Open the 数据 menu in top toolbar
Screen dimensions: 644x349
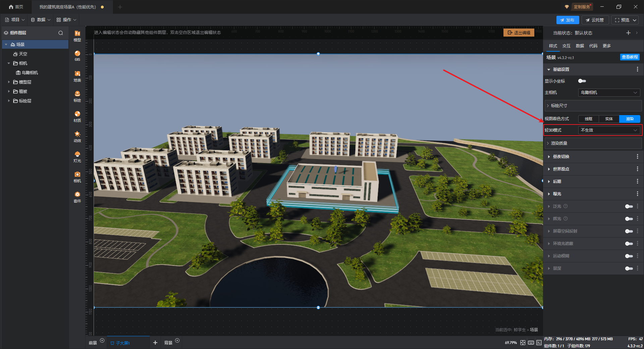point(41,20)
